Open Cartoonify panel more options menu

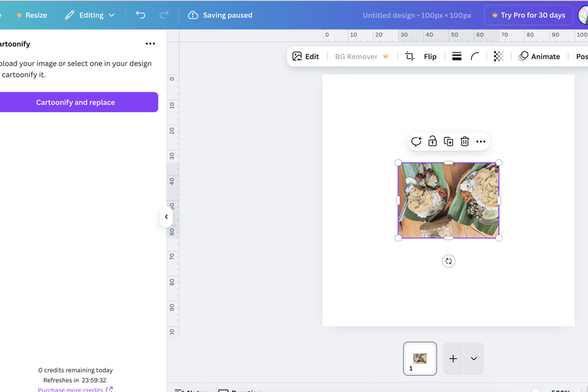(x=150, y=44)
